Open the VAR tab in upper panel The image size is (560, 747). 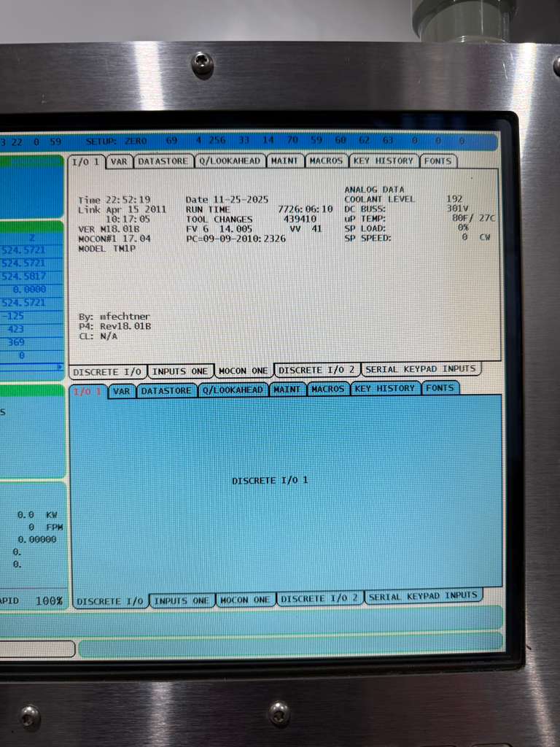120,161
